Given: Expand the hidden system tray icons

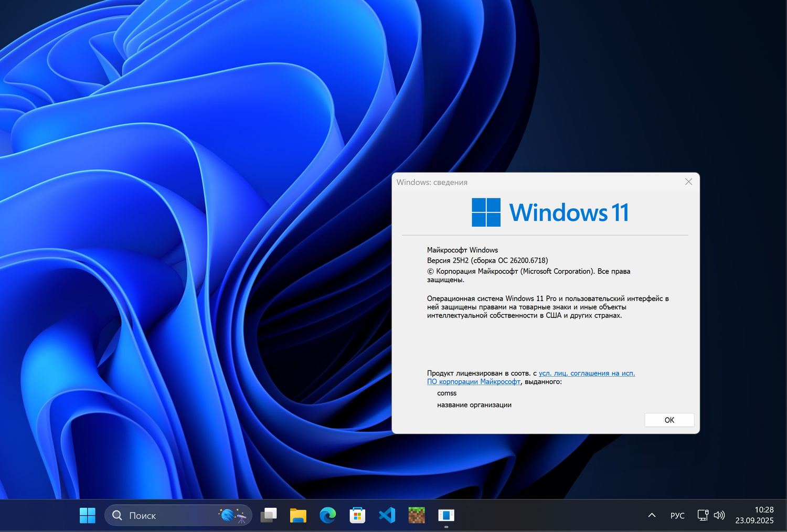Looking at the screenshot, I should [652, 516].
